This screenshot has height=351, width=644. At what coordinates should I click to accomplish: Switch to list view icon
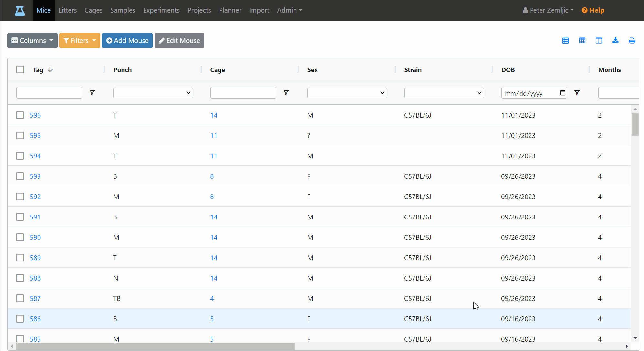565,41
